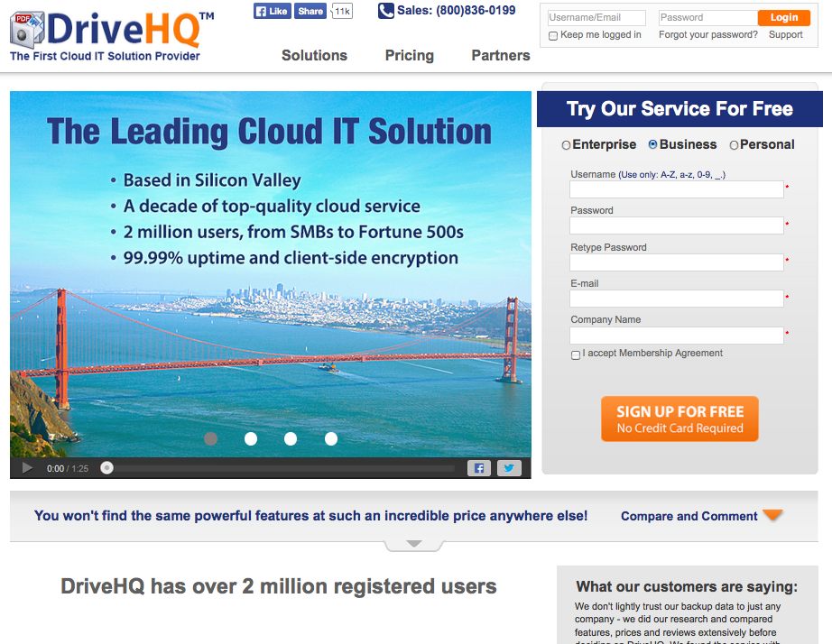Select the Personal account type
Viewport: 832px width, 644px height.
click(734, 145)
